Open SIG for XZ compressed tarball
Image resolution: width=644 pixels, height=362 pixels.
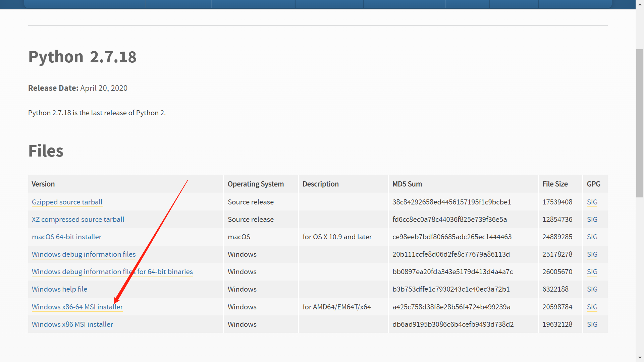[592, 220]
